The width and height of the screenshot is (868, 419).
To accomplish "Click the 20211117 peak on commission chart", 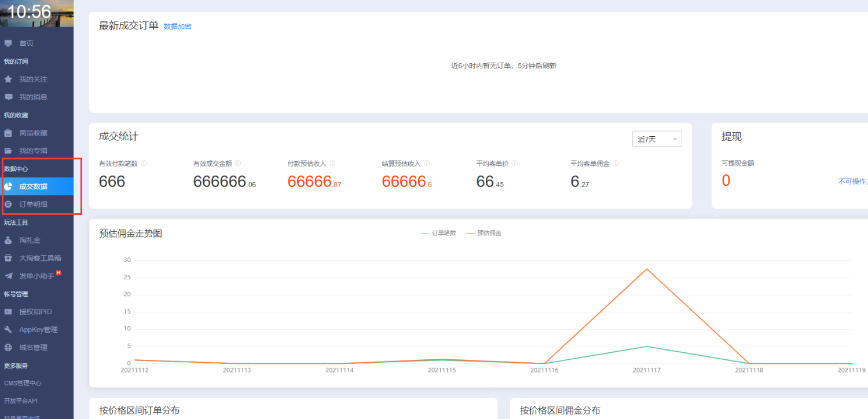I will point(646,269).
